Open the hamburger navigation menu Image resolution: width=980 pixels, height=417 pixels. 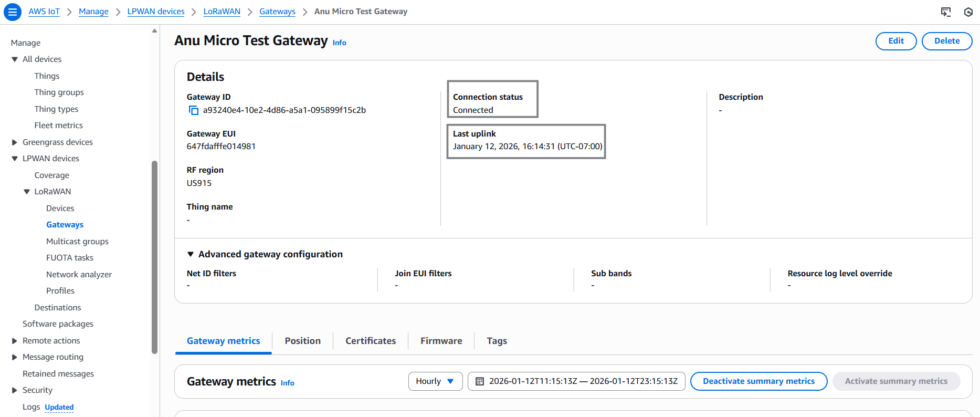13,12
